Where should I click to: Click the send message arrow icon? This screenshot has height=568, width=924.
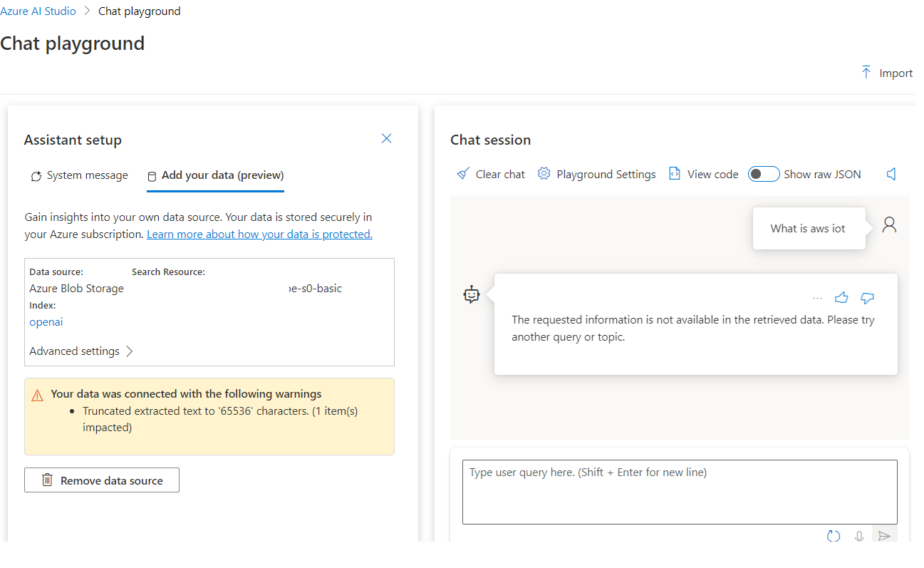click(884, 536)
